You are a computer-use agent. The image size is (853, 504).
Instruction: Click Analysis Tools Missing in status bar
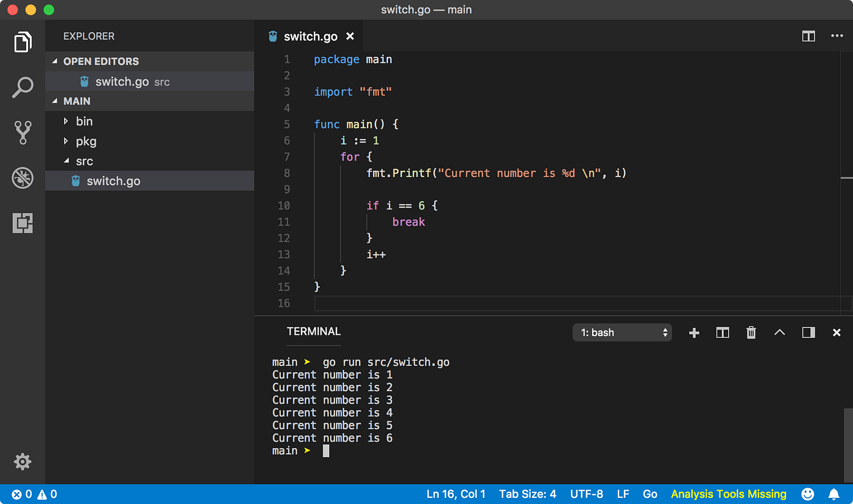coord(728,494)
